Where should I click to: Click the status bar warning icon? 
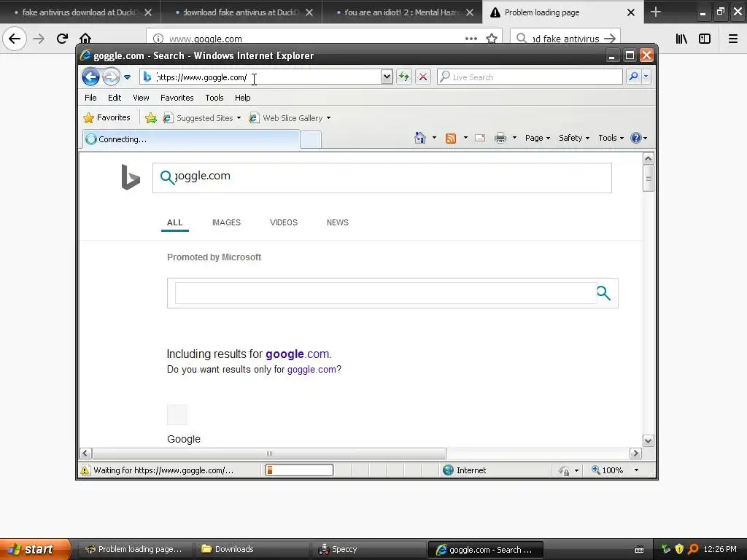tap(85, 470)
